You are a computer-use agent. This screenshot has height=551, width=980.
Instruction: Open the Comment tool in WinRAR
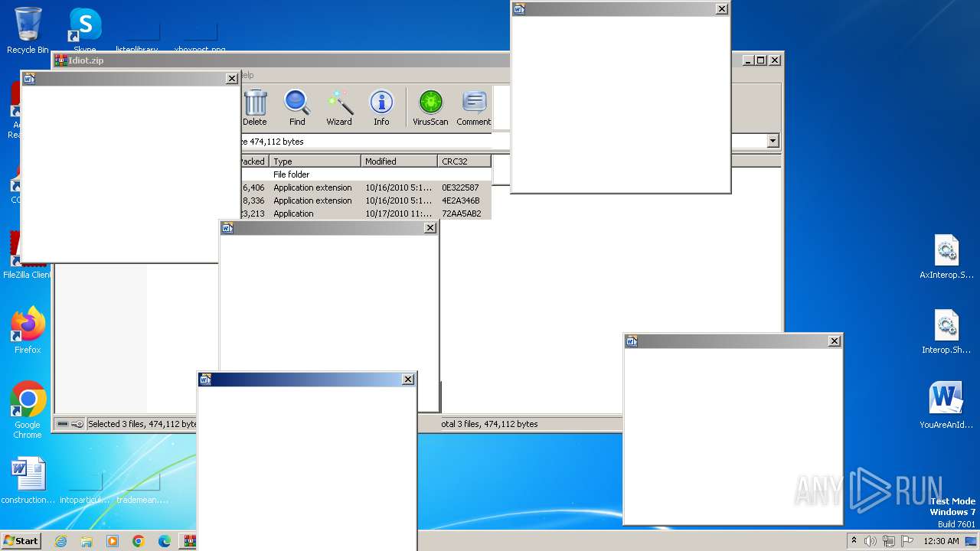474,108
